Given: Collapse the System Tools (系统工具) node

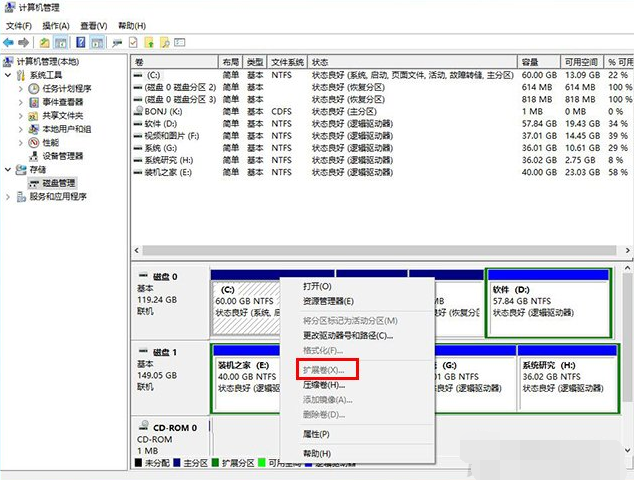Looking at the screenshot, I should coord(10,75).
